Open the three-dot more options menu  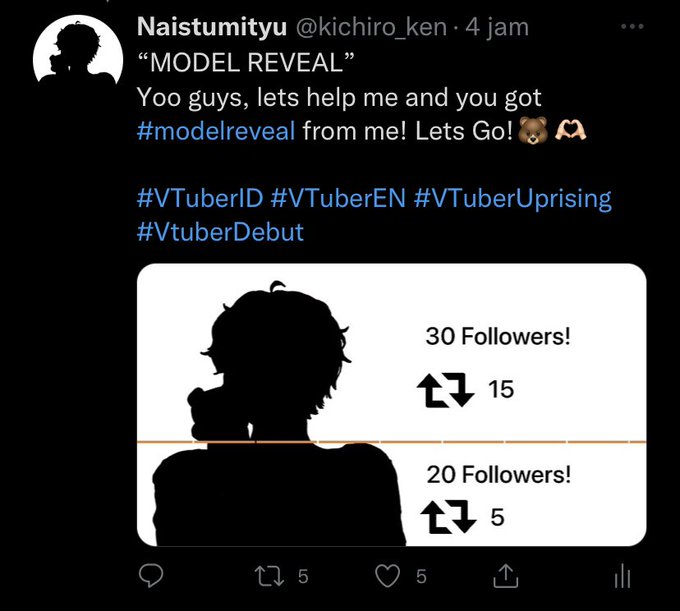[632, 26]
